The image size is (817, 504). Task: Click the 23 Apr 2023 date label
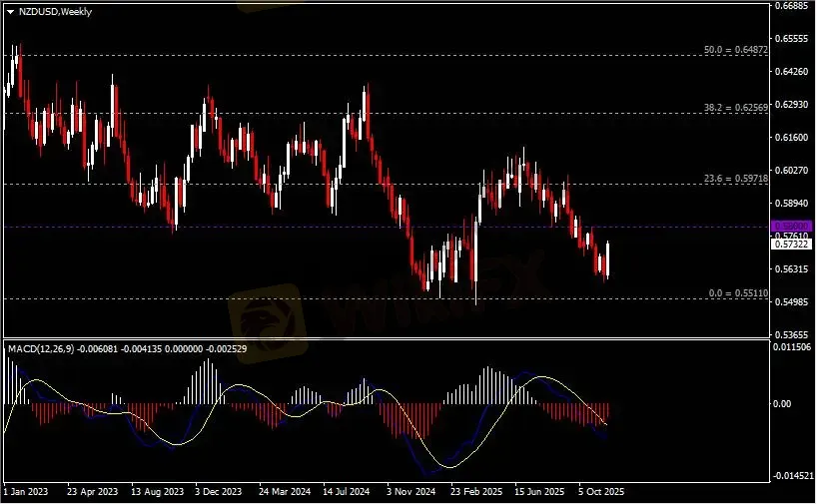tap(92, 492)
